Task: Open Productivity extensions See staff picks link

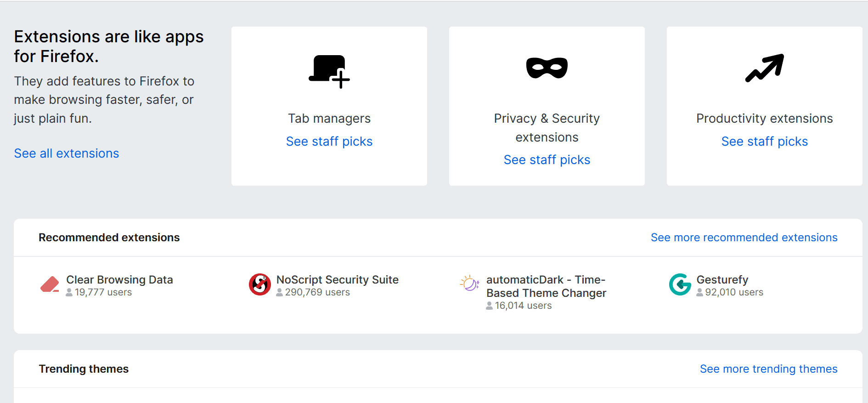Action: coord(764,142)
